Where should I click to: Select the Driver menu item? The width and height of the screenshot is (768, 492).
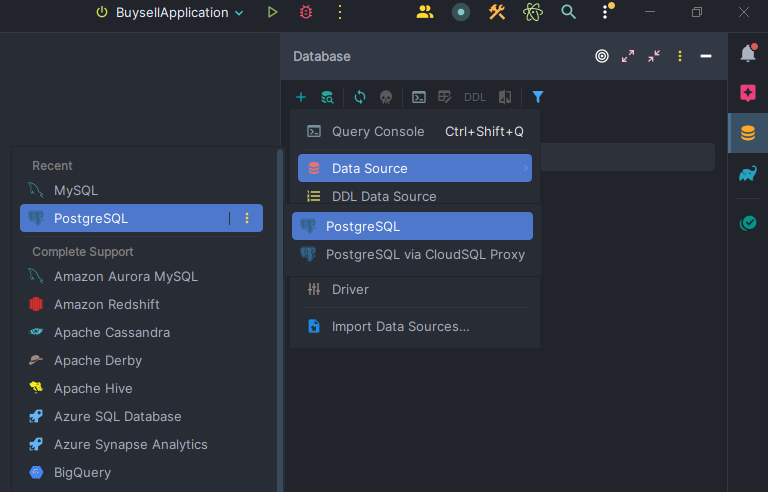point(415,289)
